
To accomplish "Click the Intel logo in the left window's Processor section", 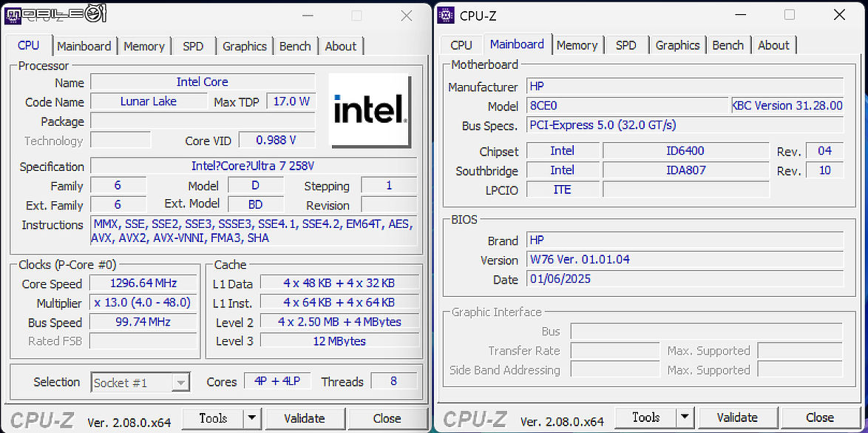I will pos(370,110).
